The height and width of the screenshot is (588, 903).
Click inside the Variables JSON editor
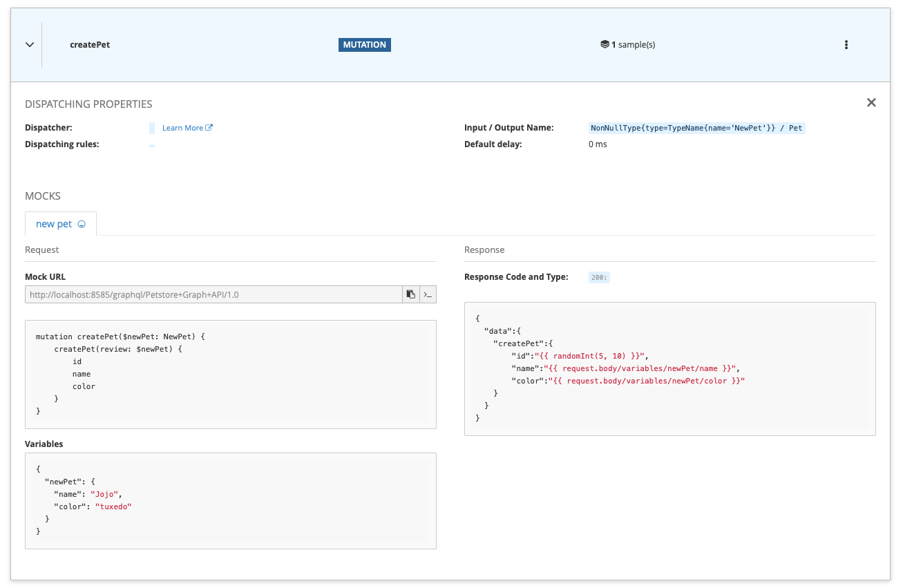(230, 500)
